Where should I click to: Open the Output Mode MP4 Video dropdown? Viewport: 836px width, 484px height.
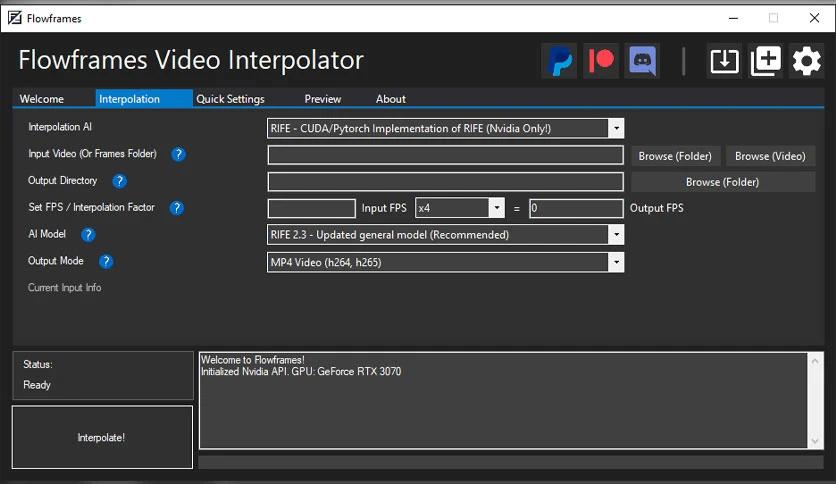point(616,262)
